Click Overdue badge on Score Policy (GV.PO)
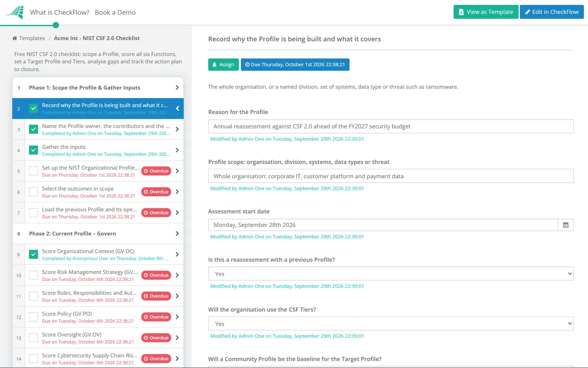The width and height of the screenshot is (588, 368). 156,317
